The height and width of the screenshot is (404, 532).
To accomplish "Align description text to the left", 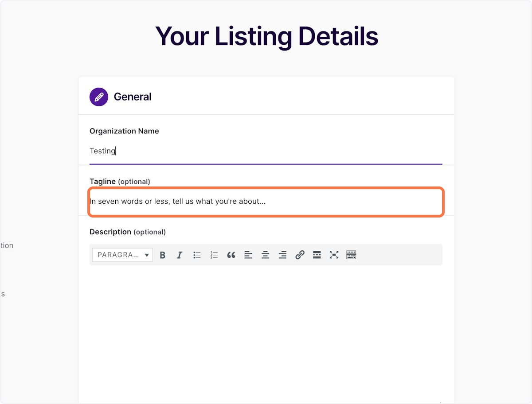I will pyautogui.click(x=248, y=255).
